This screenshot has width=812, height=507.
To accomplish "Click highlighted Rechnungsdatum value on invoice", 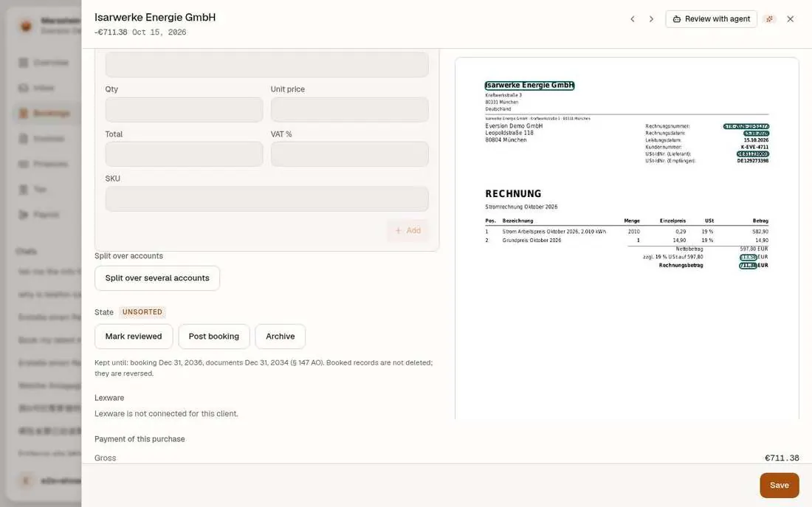I will pos(756,133).
